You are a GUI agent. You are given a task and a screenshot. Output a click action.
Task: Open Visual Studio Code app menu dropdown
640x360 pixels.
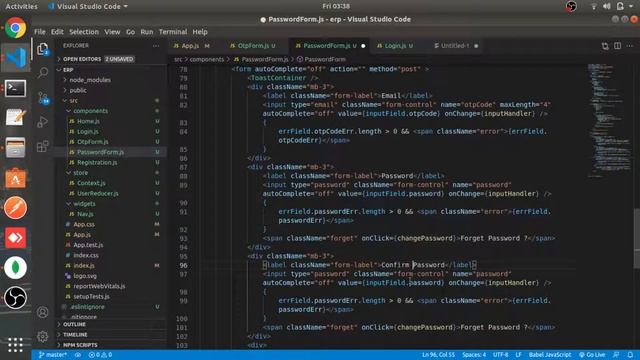[x=88, y=6]
